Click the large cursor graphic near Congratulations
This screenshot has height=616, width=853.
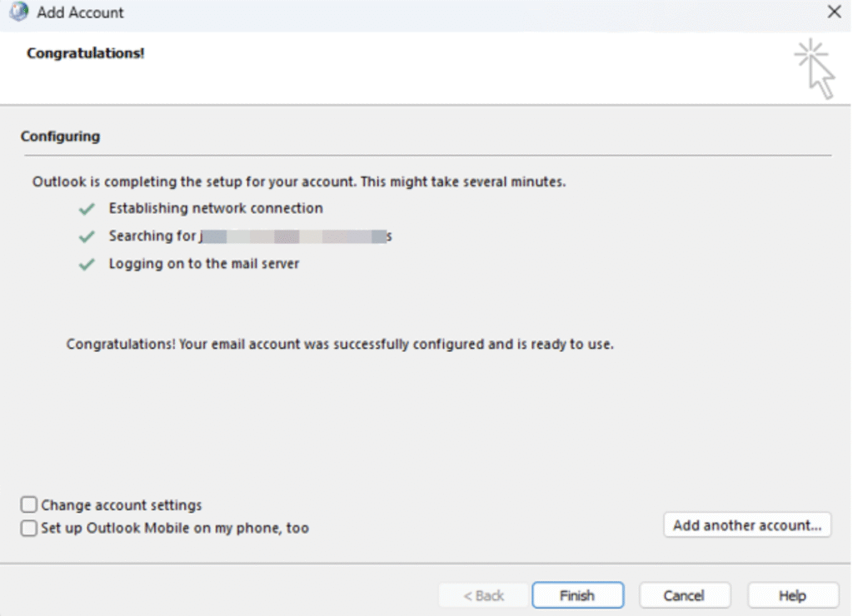click(814, 65)
